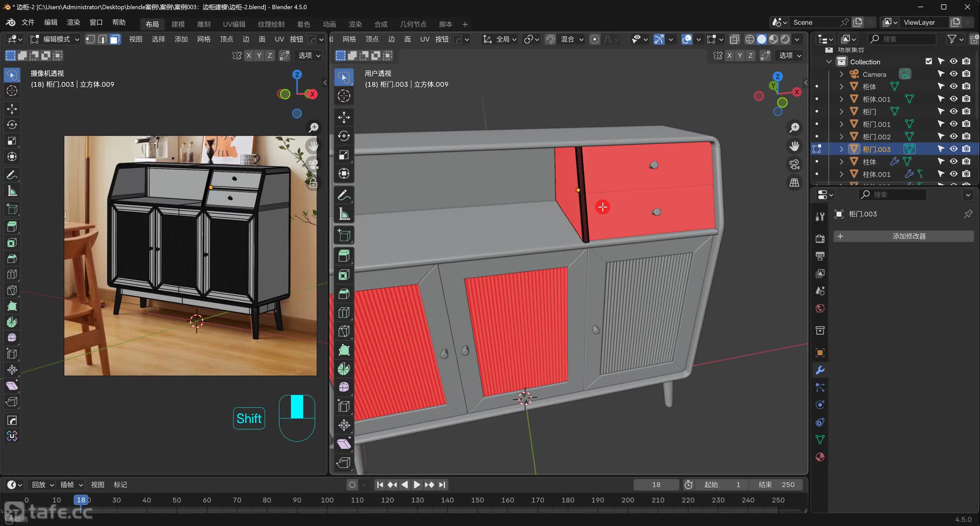980x526 pixels.
Task: Expand the 柜门.003 outliner item
Action: 841,149
